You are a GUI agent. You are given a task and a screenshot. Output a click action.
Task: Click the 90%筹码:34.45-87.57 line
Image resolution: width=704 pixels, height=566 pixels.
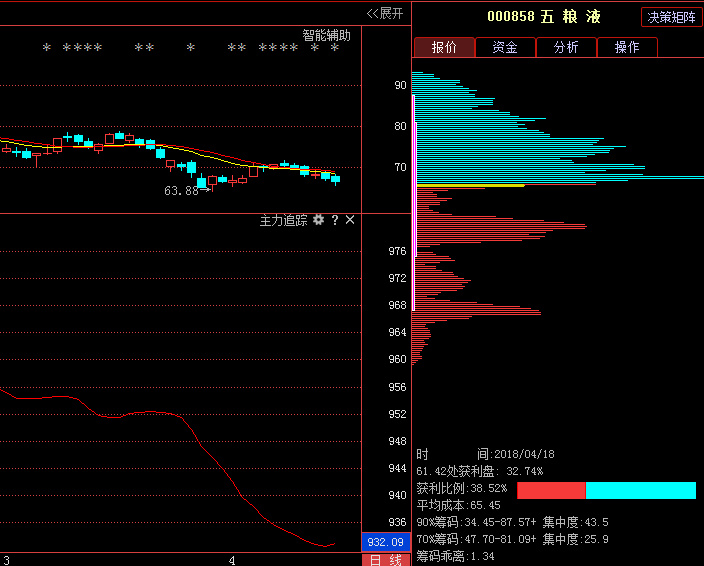pos(476,522)
